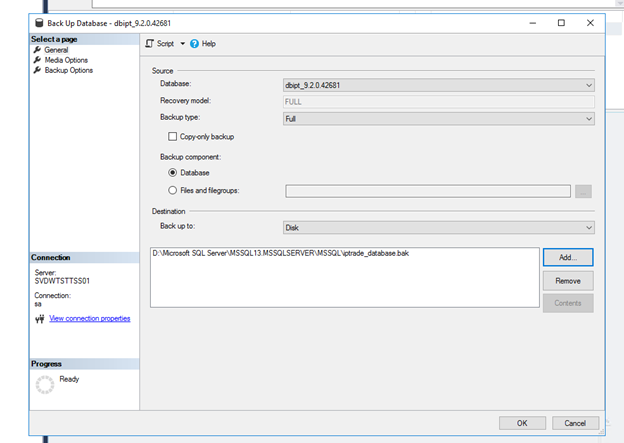The width and height of the screenshot is (624, 443).
Task: Click the connection properties icon
Action: [x=39, y=319]
